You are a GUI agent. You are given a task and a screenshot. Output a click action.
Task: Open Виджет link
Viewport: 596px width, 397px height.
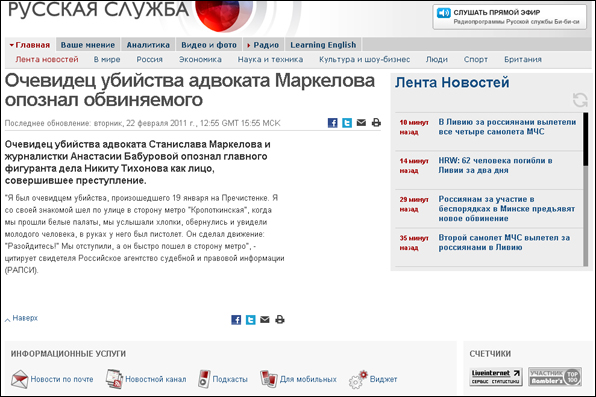(384, 379)
